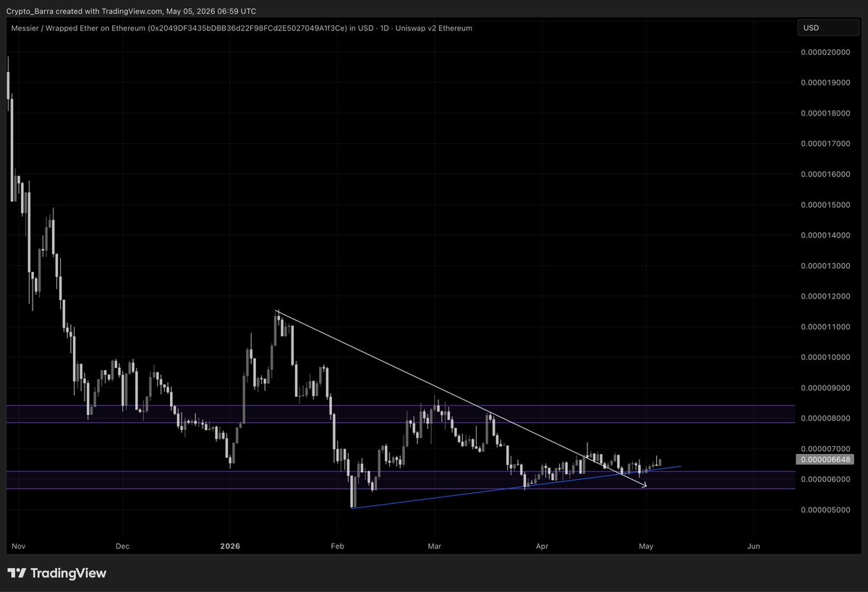Click price axis label 0.000012000
This screenshot has height=592, width=868.
[827, 297]
